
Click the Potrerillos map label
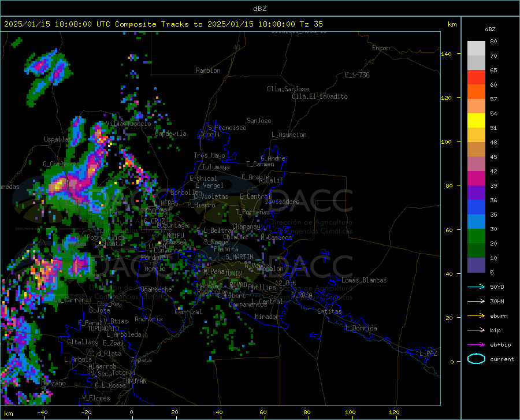pyautogui.click(x=106, y=237)
